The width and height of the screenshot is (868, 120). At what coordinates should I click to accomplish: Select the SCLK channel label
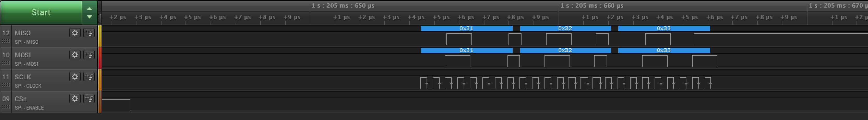(23, 77)
